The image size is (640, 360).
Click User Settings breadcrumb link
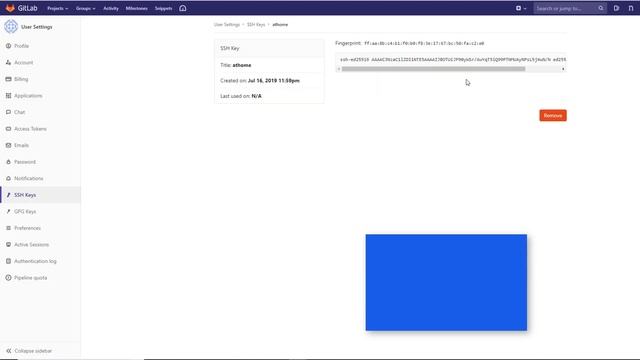[227, 24]
